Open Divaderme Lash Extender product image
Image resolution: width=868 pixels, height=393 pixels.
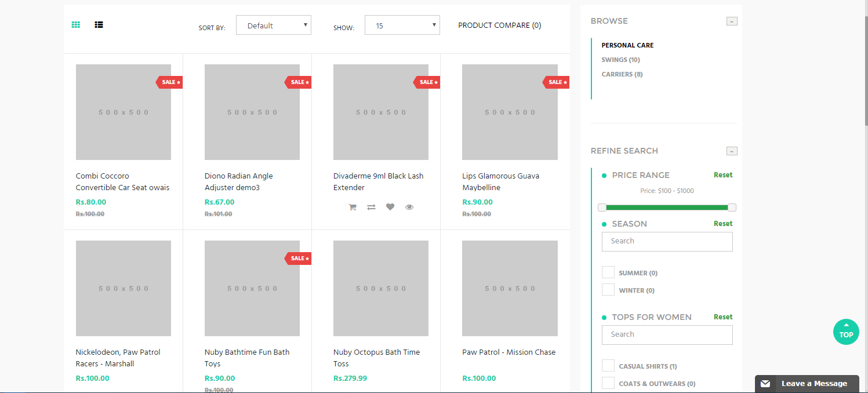click(381, 112)
